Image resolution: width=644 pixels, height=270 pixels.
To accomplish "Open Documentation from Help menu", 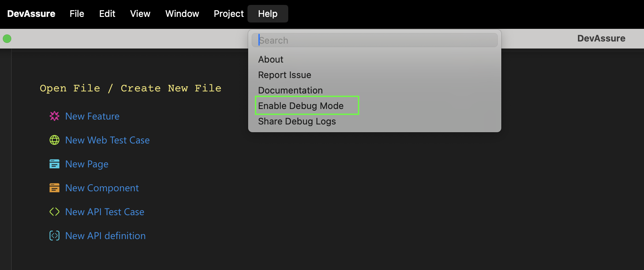I will (290, 90).
